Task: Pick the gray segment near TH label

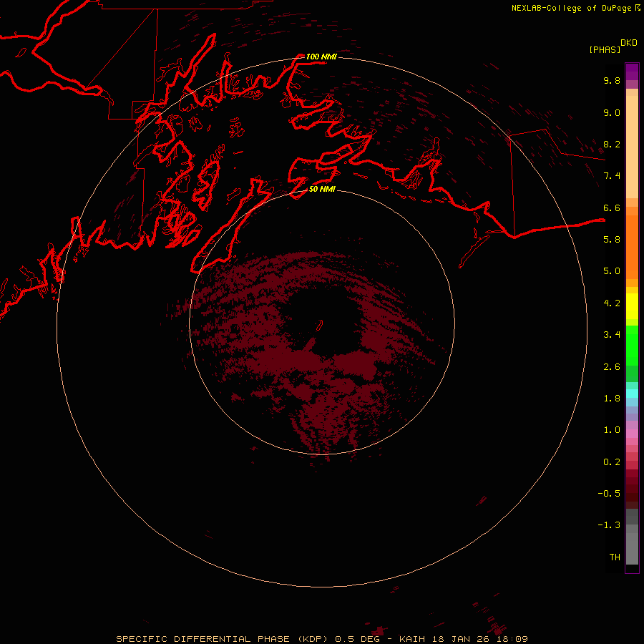Action: (x=632, y=548)
